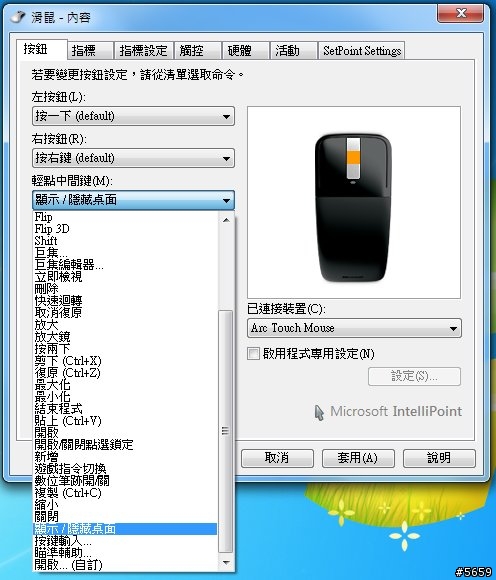The image size is (496, 580).
Task: Choose 縮小 from the list
Action: 125,505
